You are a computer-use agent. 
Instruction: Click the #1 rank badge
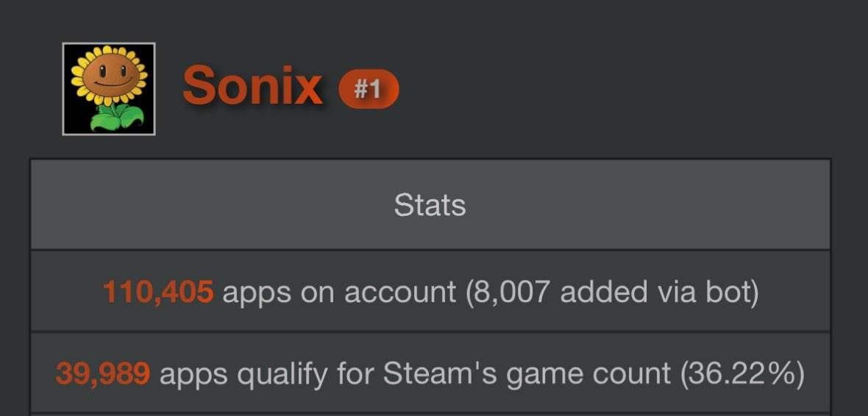pyautogui.click(x=368, y=89)
